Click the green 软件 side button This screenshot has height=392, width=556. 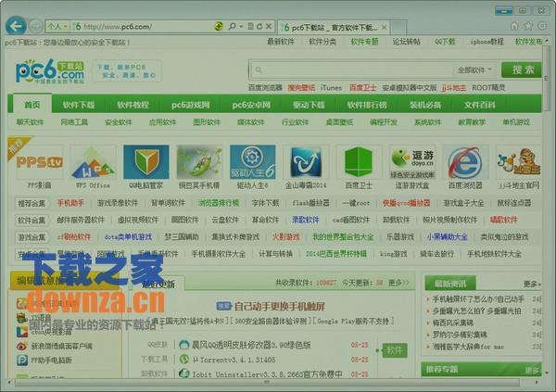(395, 350)
